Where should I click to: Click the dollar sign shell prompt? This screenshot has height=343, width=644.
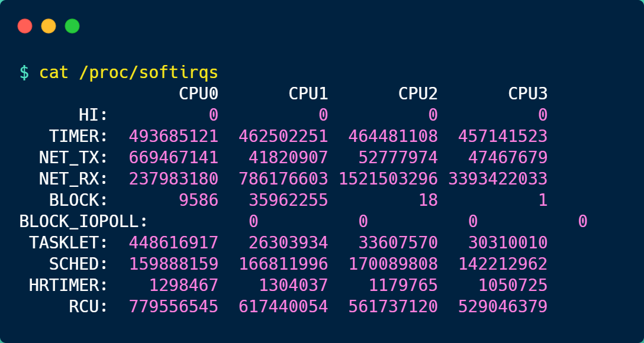coord(24,73)
